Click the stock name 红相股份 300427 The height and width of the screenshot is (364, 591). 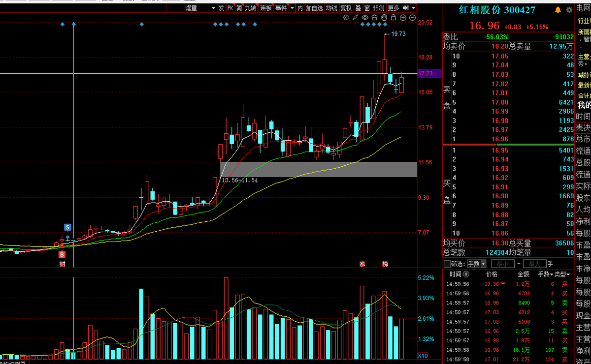pyautogui.click(x=497, y=10)
